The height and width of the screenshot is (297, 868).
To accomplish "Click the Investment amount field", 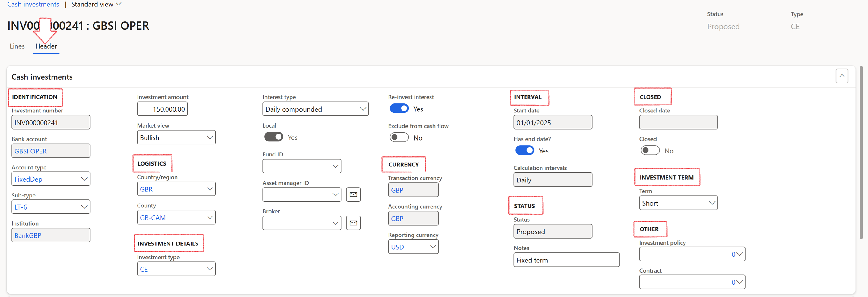I will (162, 109).
